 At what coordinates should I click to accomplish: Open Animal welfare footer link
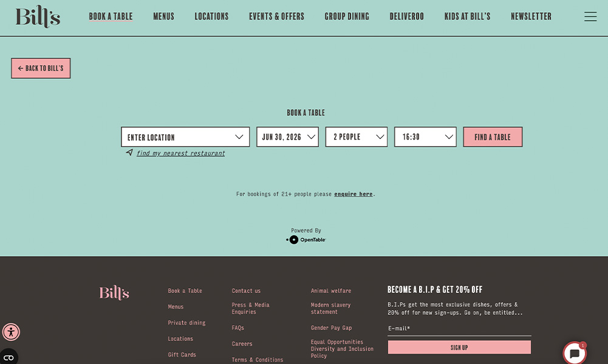pos(331,291)
